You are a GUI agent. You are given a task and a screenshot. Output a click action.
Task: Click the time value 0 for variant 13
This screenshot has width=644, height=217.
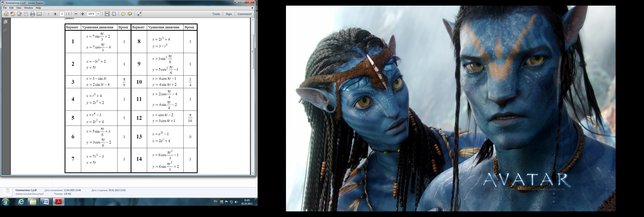pyautogui.click(x=190, y=137)
